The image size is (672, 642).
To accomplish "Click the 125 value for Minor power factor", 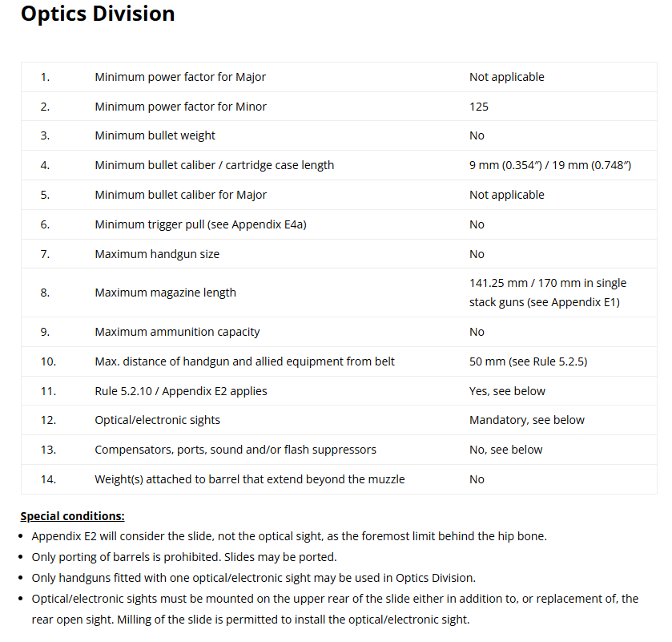I will coord(479,107).
